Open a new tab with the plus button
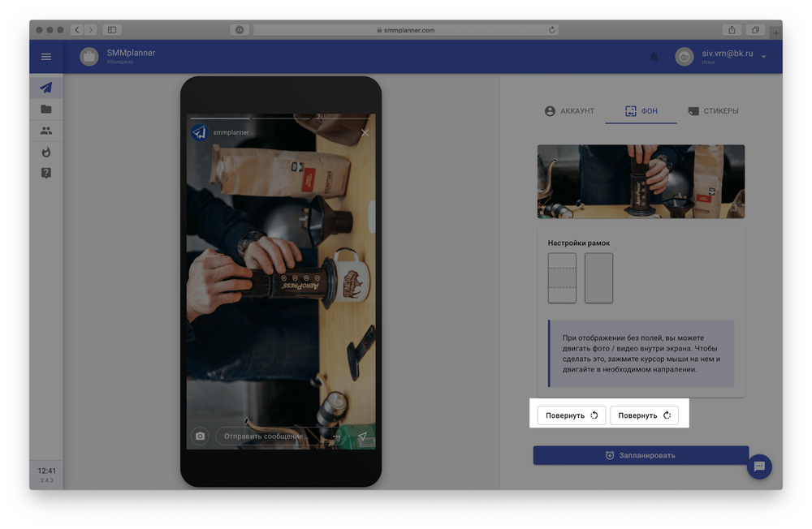Viewport: 812px width, 529px height. (775, 32)
